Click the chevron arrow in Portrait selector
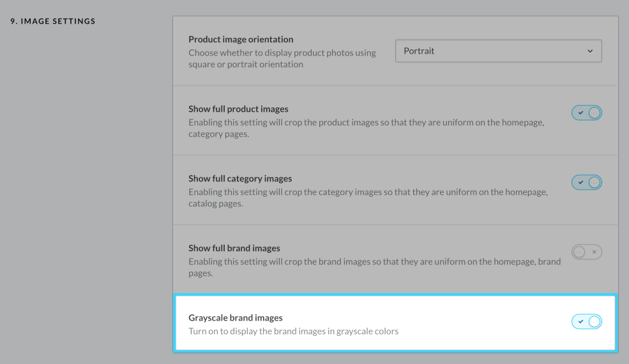The height and width of the screenshot is (364, 629). coord(589,51)
